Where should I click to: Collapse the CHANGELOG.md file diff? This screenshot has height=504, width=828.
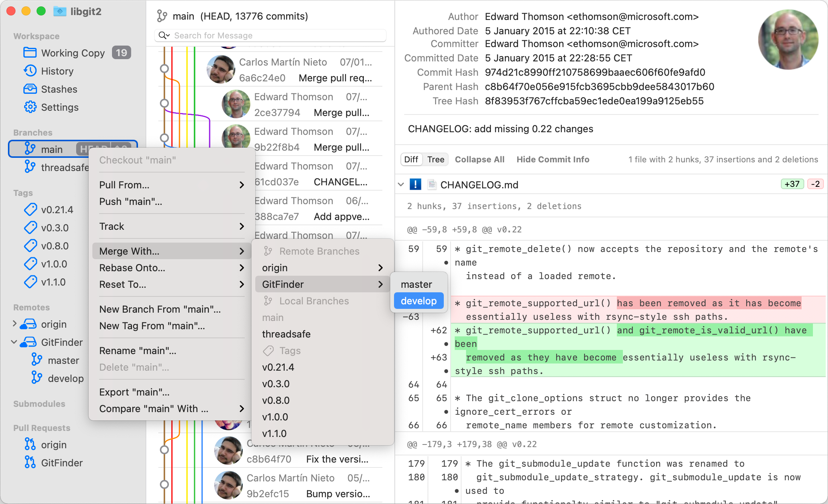[401, 185]
